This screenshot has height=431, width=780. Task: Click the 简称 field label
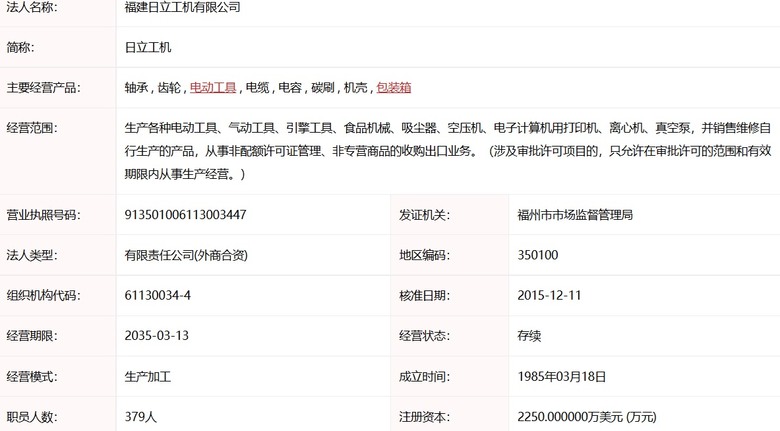(20, 47)
